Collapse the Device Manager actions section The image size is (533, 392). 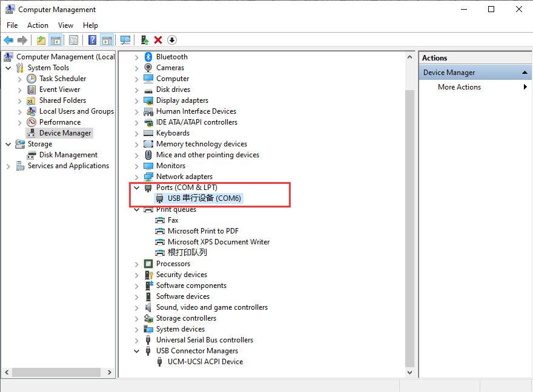tap(525, 73)
